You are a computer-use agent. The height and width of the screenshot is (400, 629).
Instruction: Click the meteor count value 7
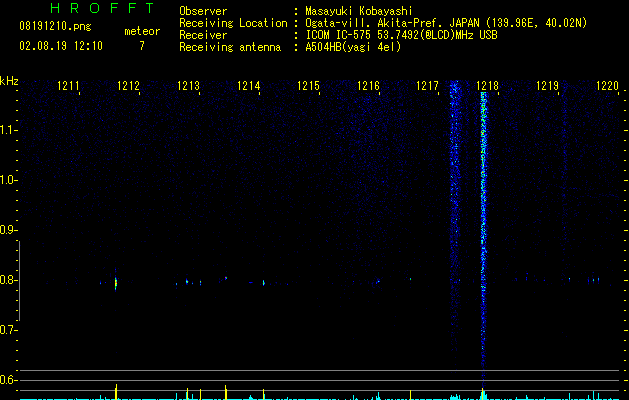(x=142, y=46)
